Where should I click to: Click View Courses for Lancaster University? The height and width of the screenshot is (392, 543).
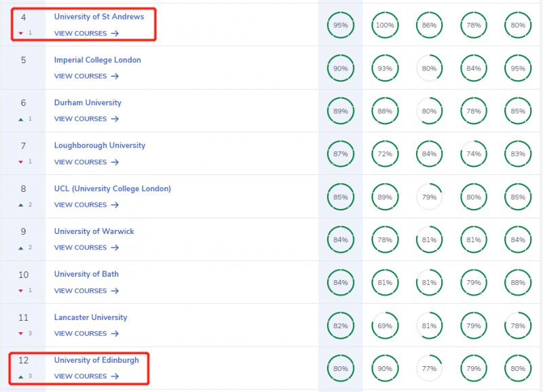[x=86, y=334]
